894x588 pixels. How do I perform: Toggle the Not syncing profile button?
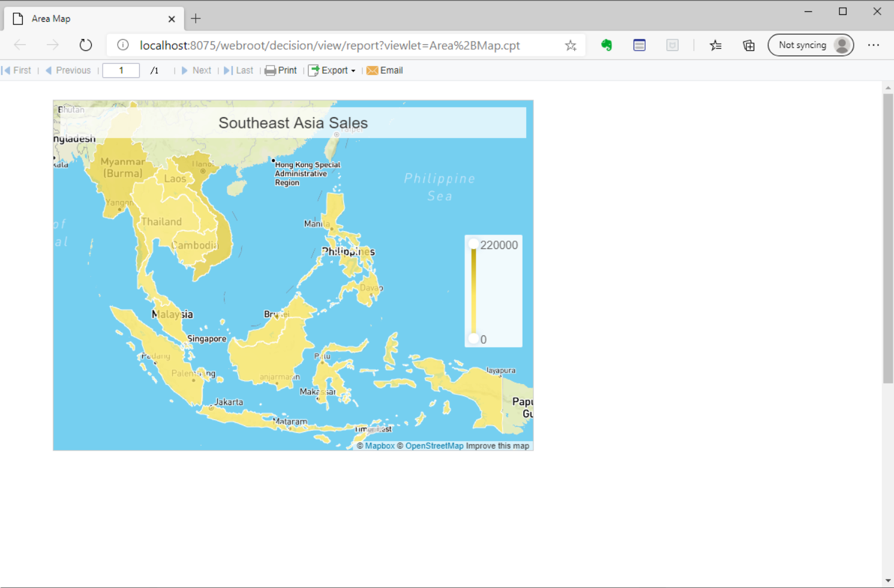pyautogui.click(x=811, y=45)
